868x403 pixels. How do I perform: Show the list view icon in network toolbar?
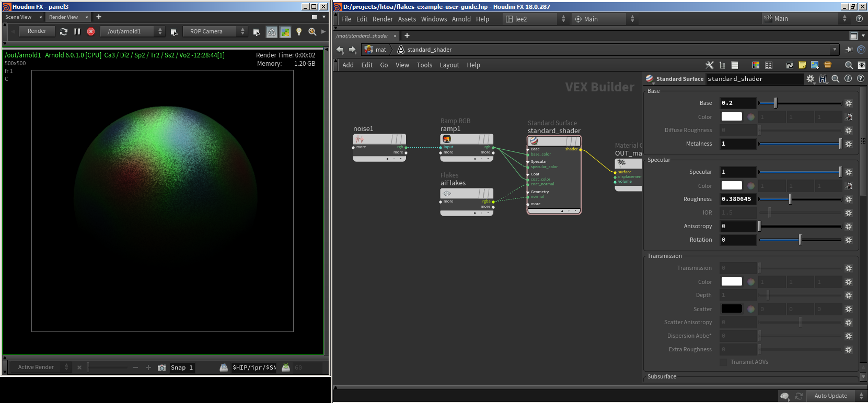point(735,65)
